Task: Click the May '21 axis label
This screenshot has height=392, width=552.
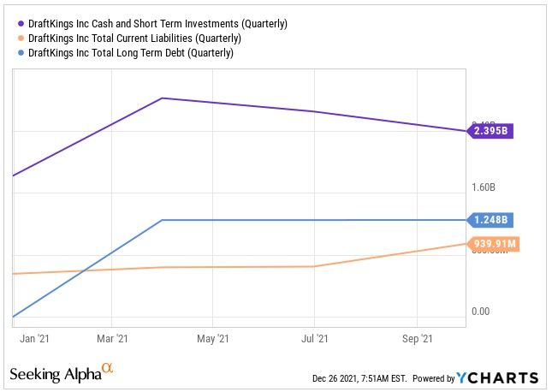Action: pyautogui.click(x=213, y=339)
